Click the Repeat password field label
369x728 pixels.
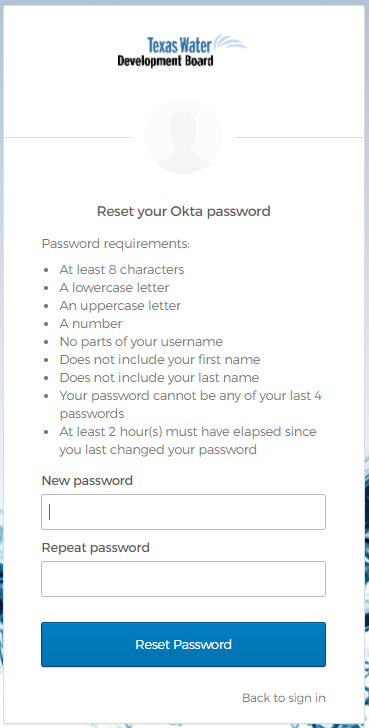96,548
